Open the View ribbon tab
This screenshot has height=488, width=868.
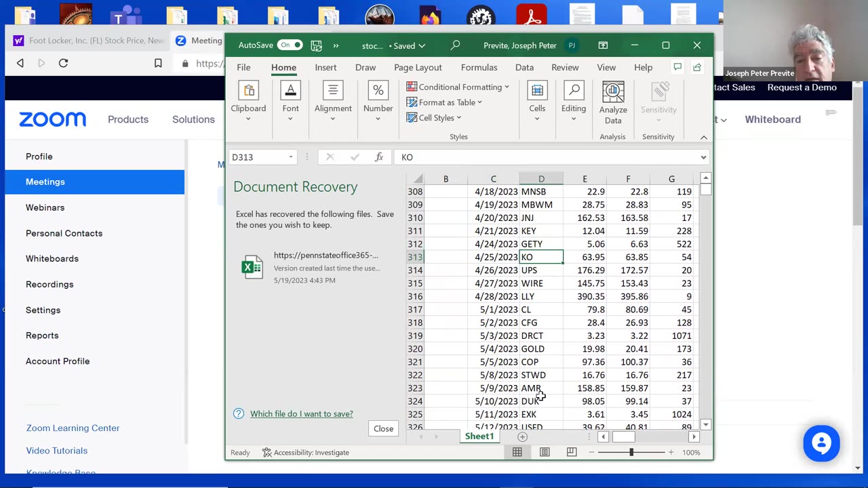606,67
